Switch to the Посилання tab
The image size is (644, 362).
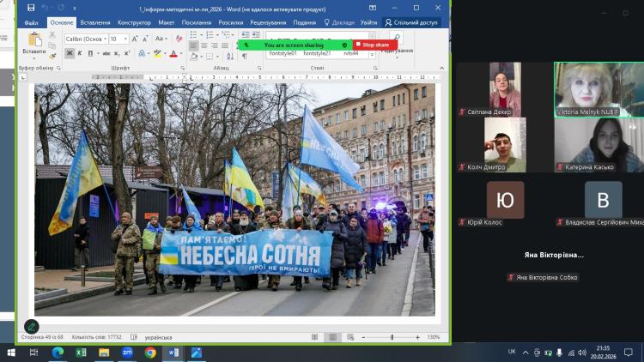pos(197,22)
